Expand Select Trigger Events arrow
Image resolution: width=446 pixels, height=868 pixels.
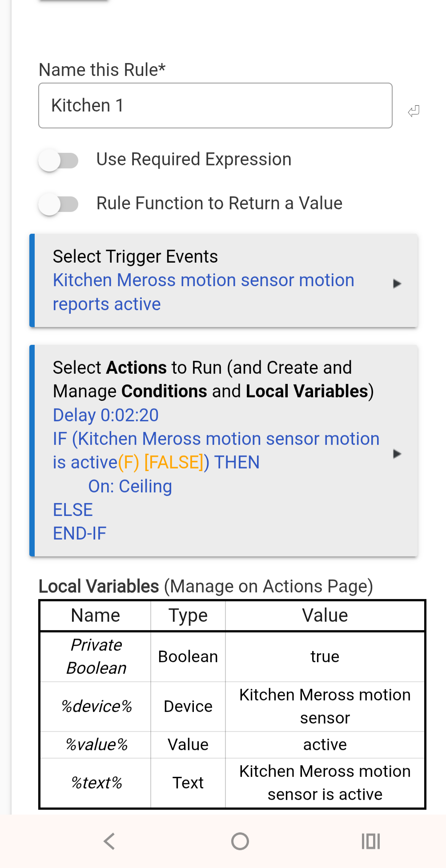point(397,284)
